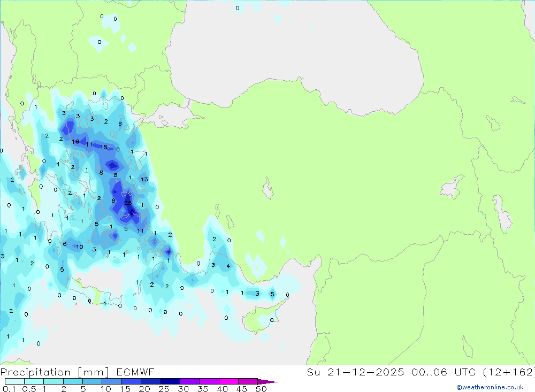Click the 15–20 mm legend color box
This screenshot has height=392, width=535.
[x=131, y=381]
